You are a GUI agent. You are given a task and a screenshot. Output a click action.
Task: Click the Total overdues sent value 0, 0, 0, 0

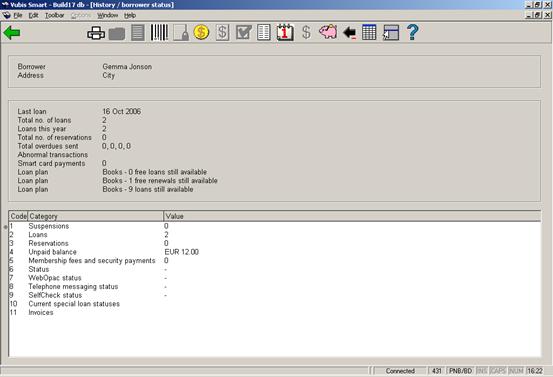coord(116,146)
